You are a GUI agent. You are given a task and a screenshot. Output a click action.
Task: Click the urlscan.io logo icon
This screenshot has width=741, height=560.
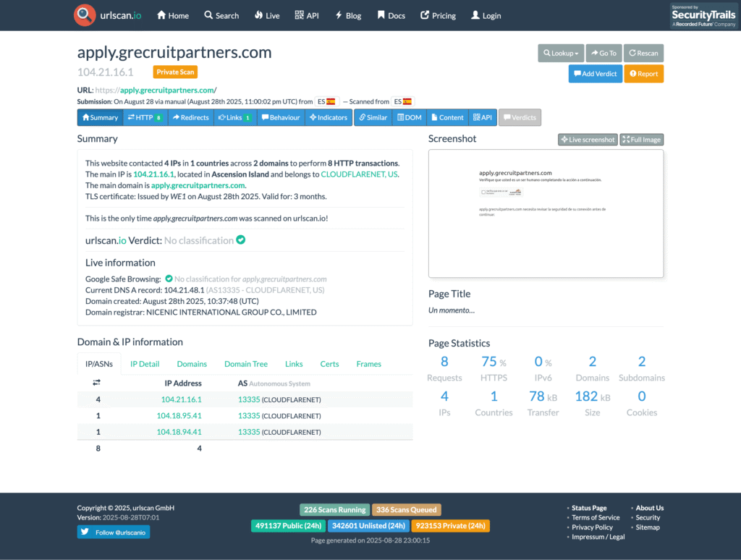(85, 15)
